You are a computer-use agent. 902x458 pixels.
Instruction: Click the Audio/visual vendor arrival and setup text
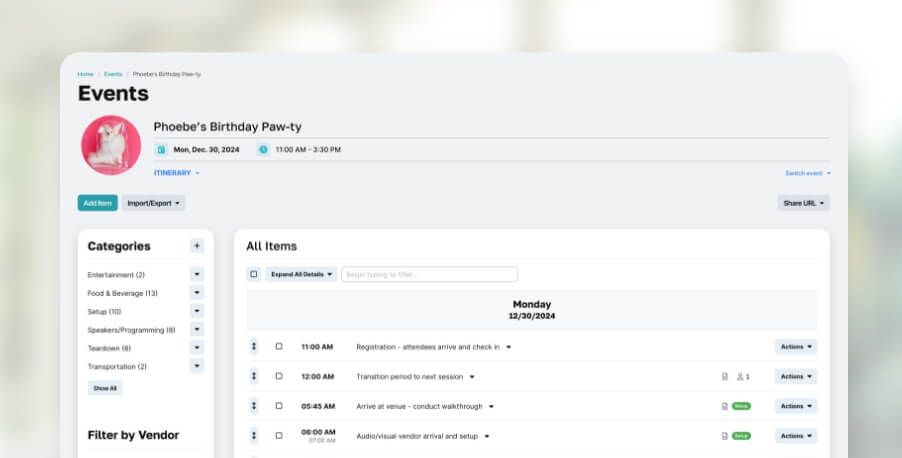417,436
